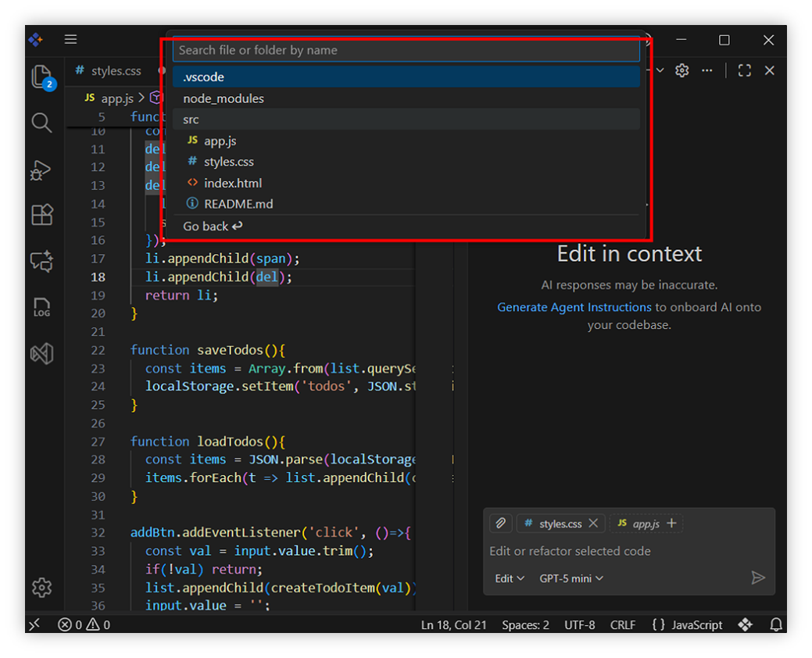The height and width of the screenshot is (658, 812).
Task: Toggle maximized chat panel size
Action: tap(745, 70)
